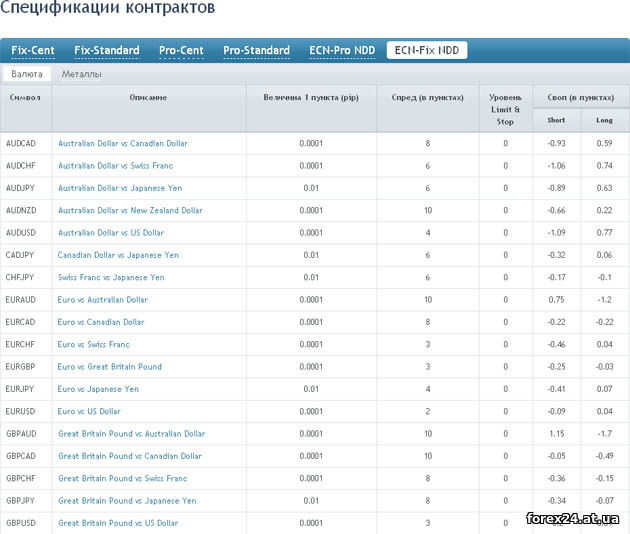Open Great Britain Pound vs Swiss Franc
The height and width of the screenshot is (534, 630).
pyautogui.click(x=123, y=479)
